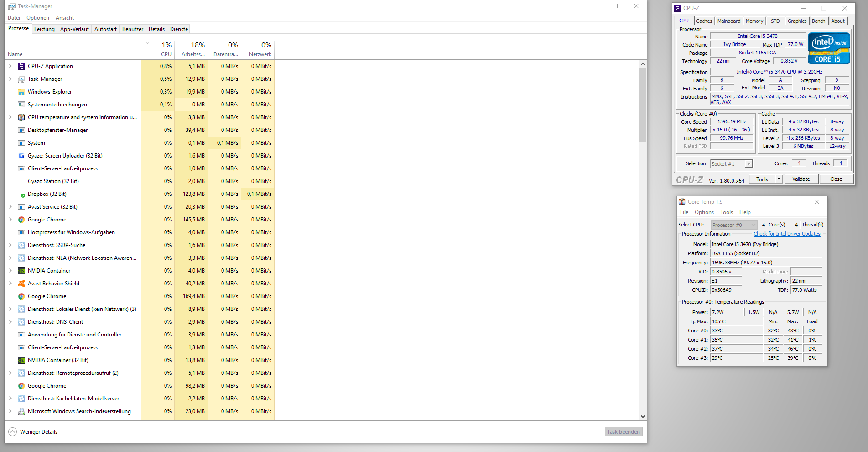Expand the Task-Manager process row

[10, 79]
